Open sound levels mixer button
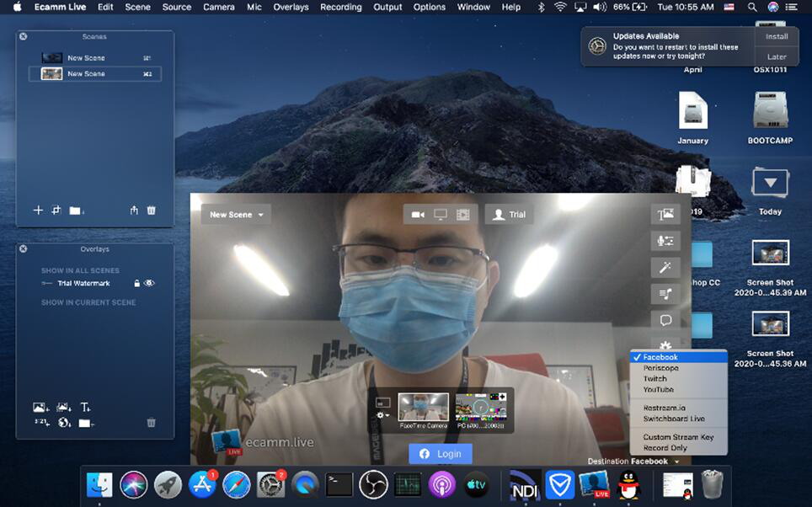Image resolution: width=812 pixels, height=507 pixels. coord(665,241)
